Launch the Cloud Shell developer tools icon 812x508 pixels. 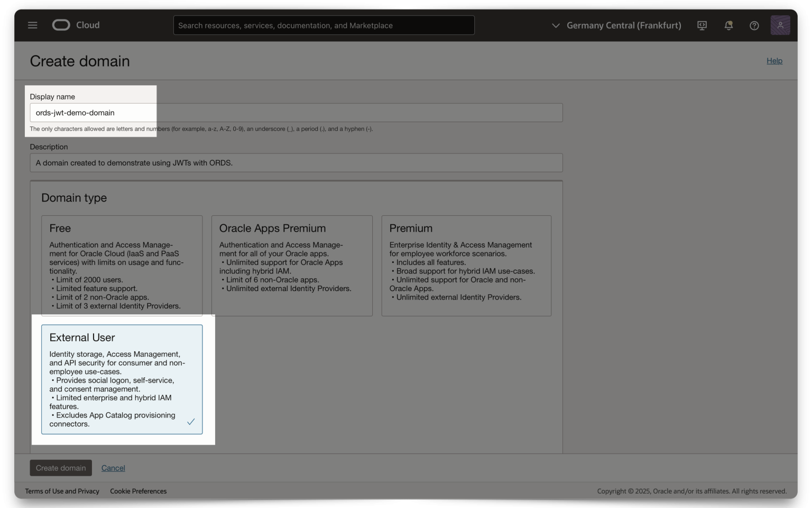pos(702,25)
